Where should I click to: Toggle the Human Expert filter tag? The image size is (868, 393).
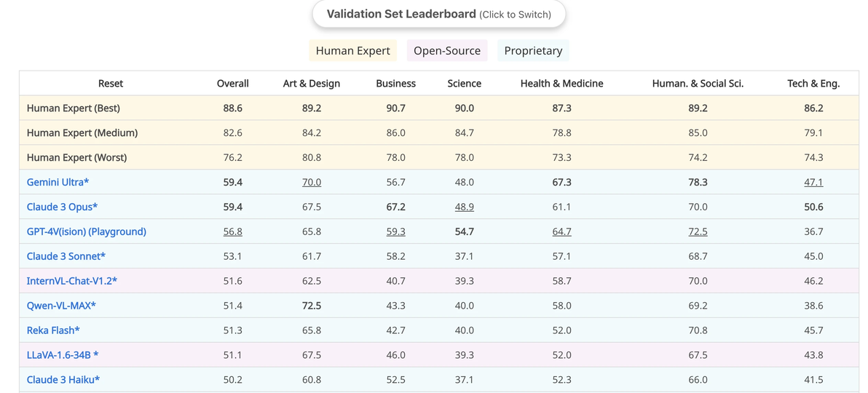coord(353,51)
